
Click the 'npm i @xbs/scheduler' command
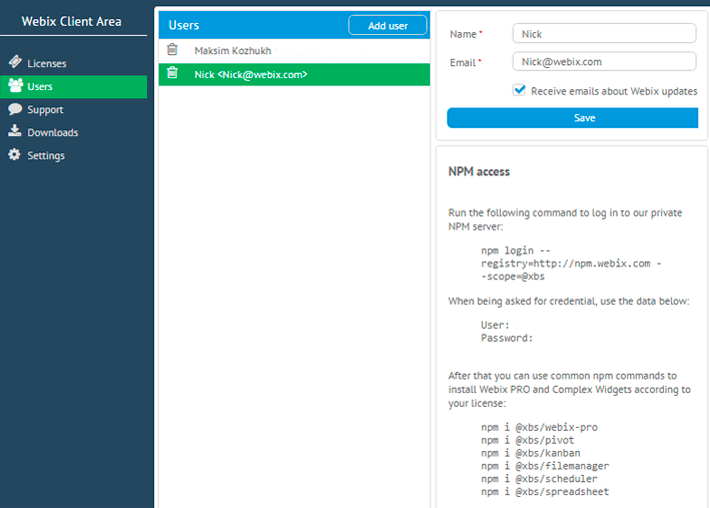[x=539, y=479]
